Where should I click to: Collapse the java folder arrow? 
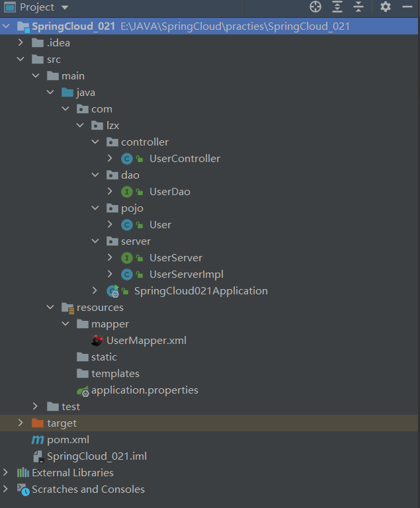[50, 93]
